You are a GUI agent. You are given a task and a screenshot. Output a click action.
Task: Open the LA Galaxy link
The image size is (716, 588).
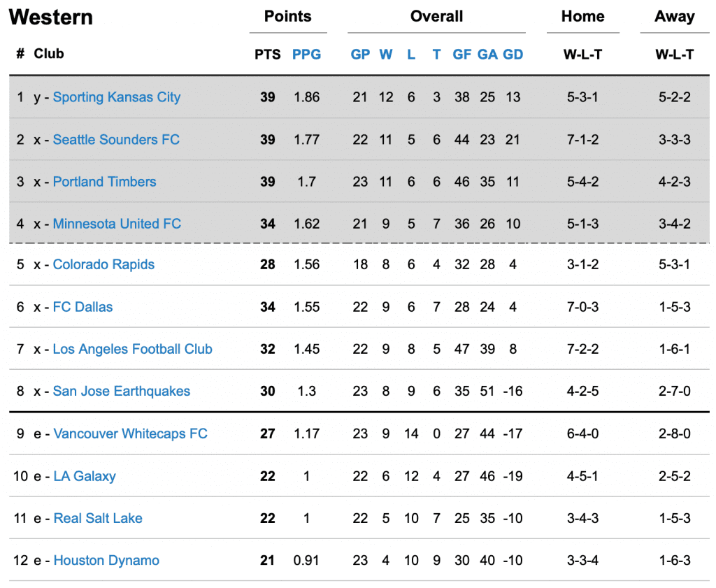tap(85, 476)
